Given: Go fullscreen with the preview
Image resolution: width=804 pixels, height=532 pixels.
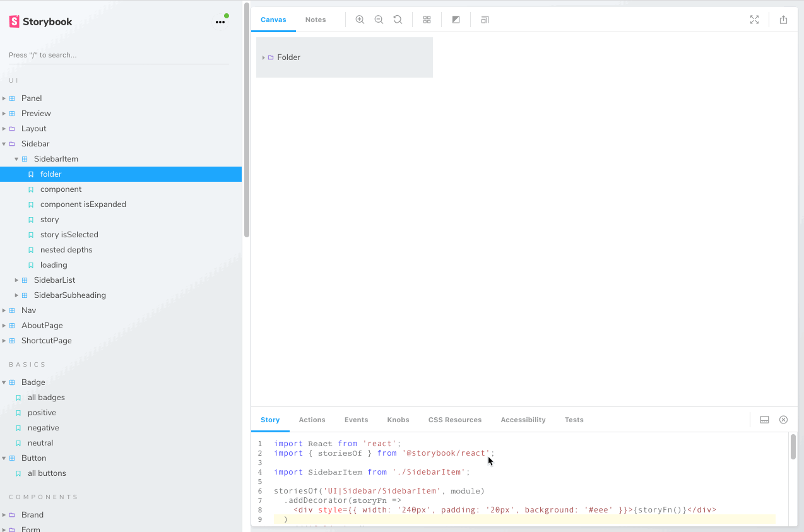Looking at the screenshot, I should coord(754,20).
